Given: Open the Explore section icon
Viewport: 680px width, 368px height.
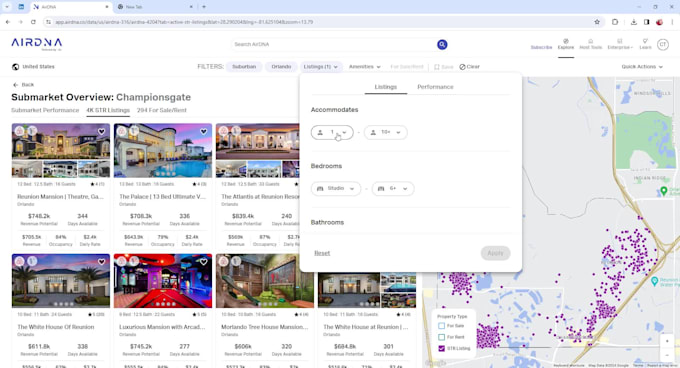Looking at the screenshot, I should pyautogui.click(x=566, y=41).
